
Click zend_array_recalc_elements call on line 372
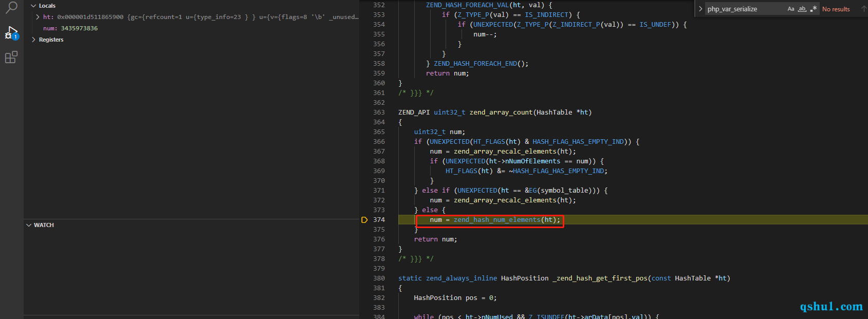coord(505,200)
